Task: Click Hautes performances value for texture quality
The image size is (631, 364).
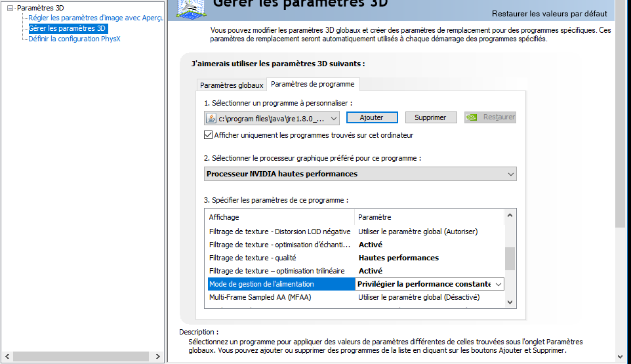Action: point(398,258)
